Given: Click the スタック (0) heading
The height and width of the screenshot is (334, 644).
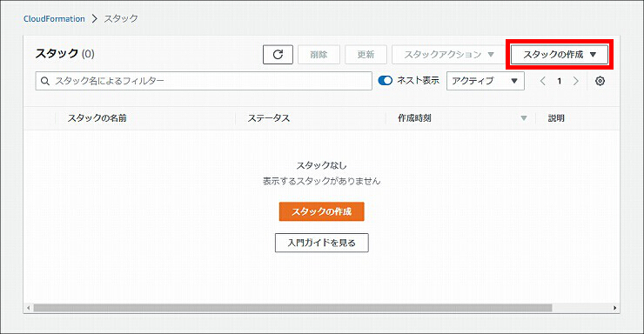Looking at the screenshot, I should click(65, 54).
